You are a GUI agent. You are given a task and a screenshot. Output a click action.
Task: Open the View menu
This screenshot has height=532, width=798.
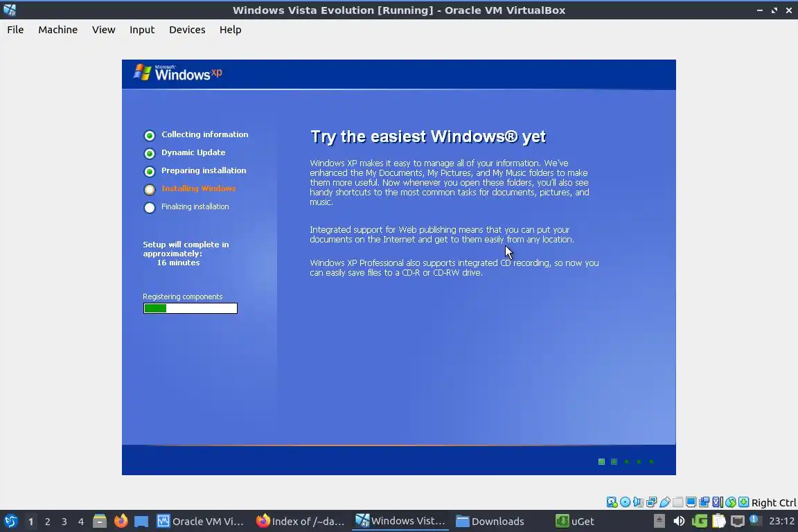[x=103, y=30]
